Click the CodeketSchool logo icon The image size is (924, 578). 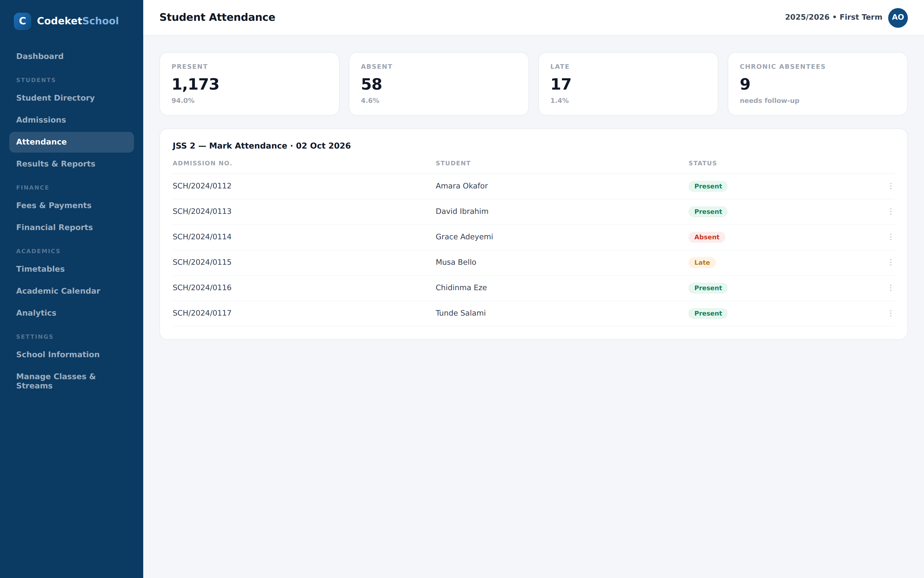[x=23, y=21]
